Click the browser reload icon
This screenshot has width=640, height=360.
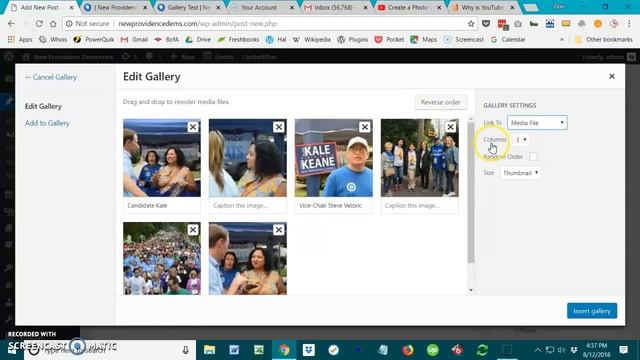point(39,24)
